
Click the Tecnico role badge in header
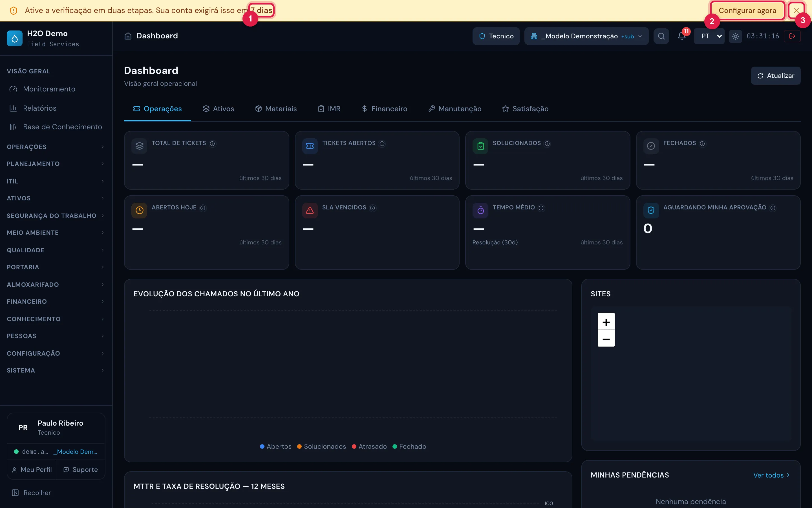(x=496, y=36)
